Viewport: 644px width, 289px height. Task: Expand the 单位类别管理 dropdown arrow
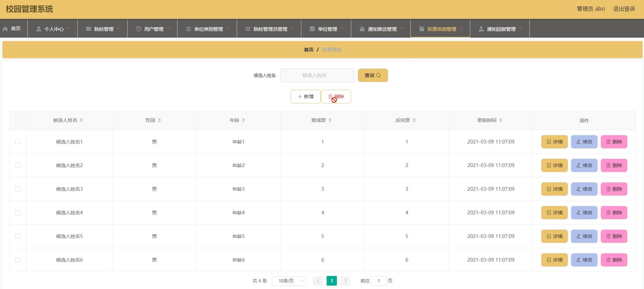(x=228, y=28)
